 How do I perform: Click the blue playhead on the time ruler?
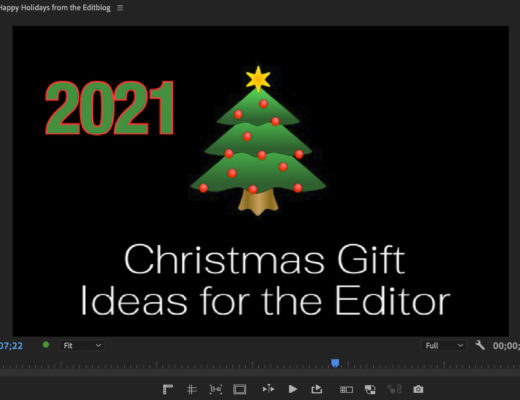coord(335,363)
